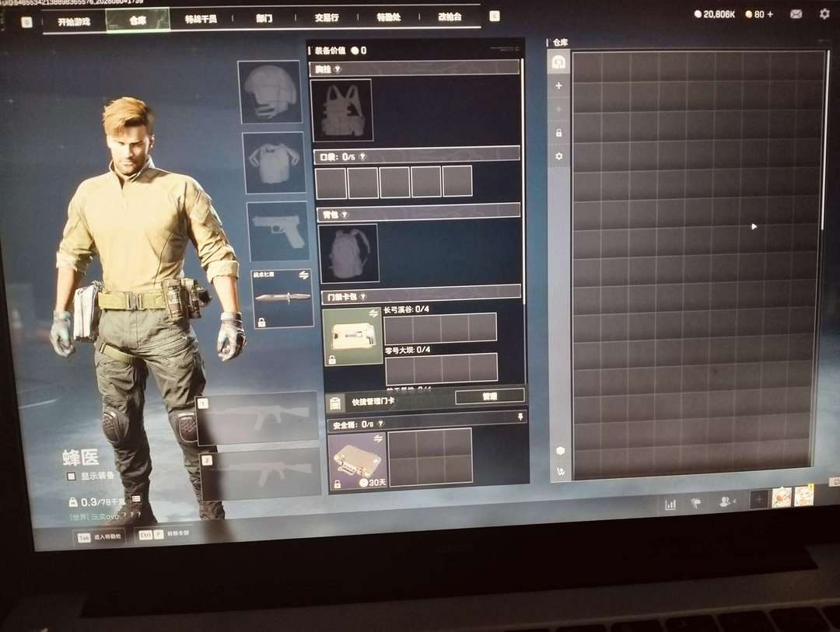Open the bar chart icon in the bottom bar

pyautogui.click(x=670, y=505)
